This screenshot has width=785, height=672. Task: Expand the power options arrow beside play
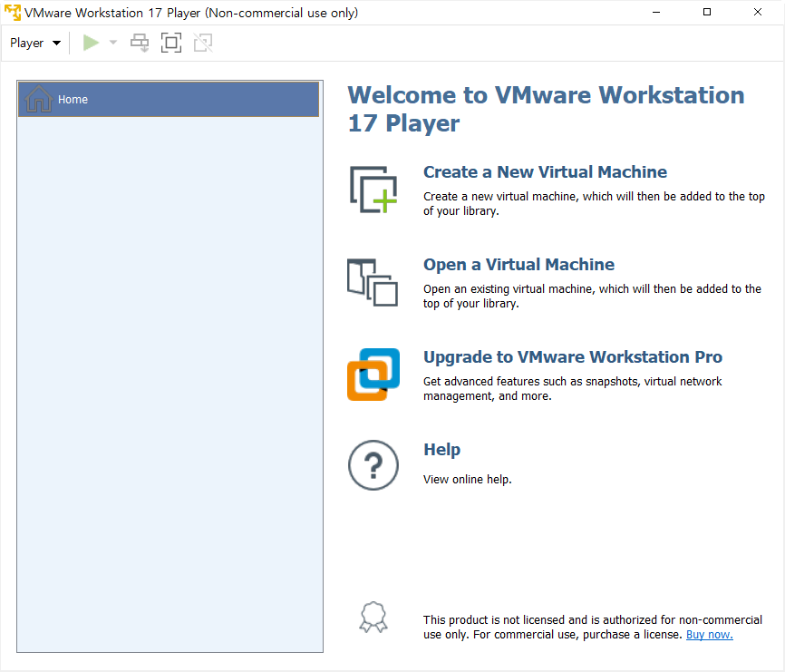coord(113,43)
